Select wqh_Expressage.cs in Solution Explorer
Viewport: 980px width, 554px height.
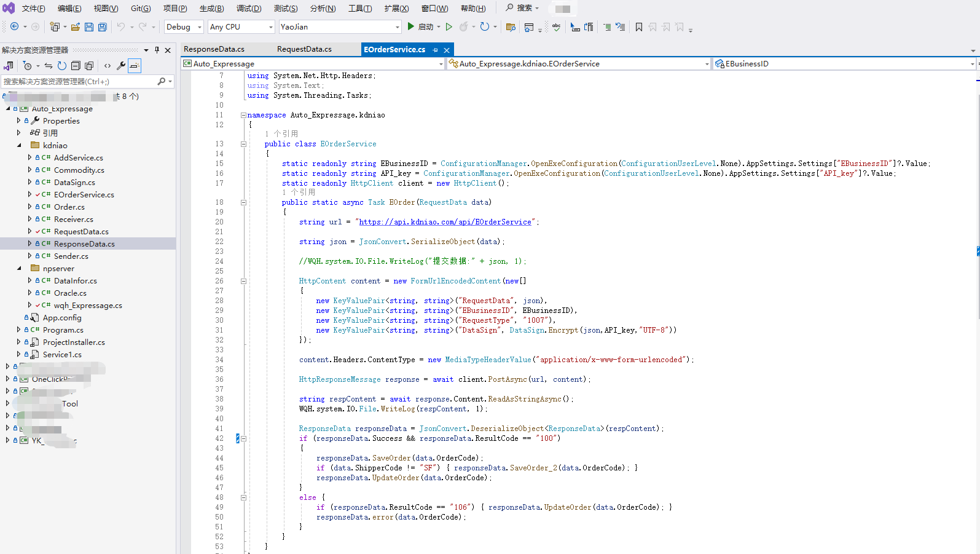coord(88,306)
